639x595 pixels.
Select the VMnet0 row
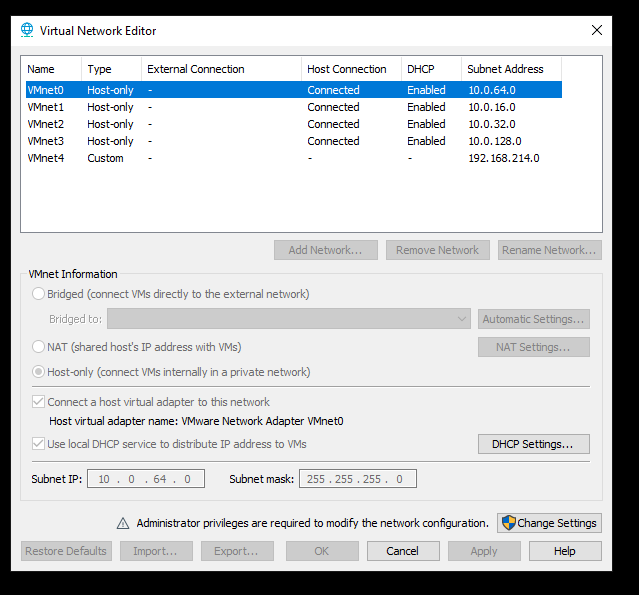coord(294,90)
